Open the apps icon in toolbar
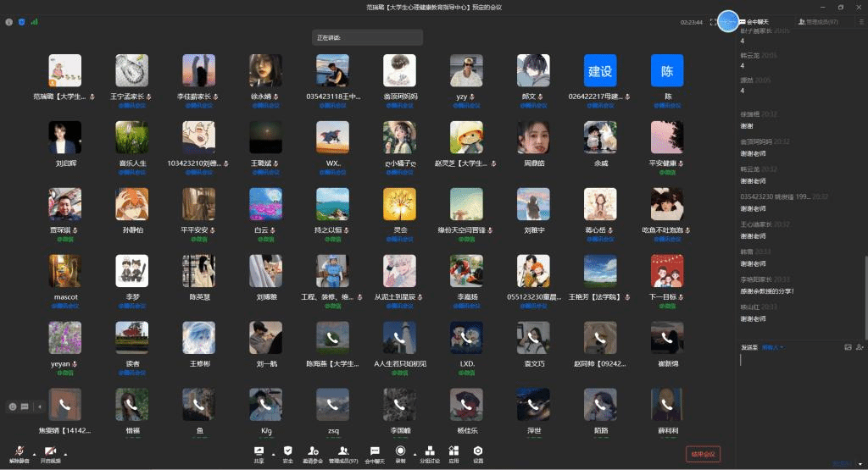Image resolution: width=868 pixels, height=470 pixels. click(454, 451)
